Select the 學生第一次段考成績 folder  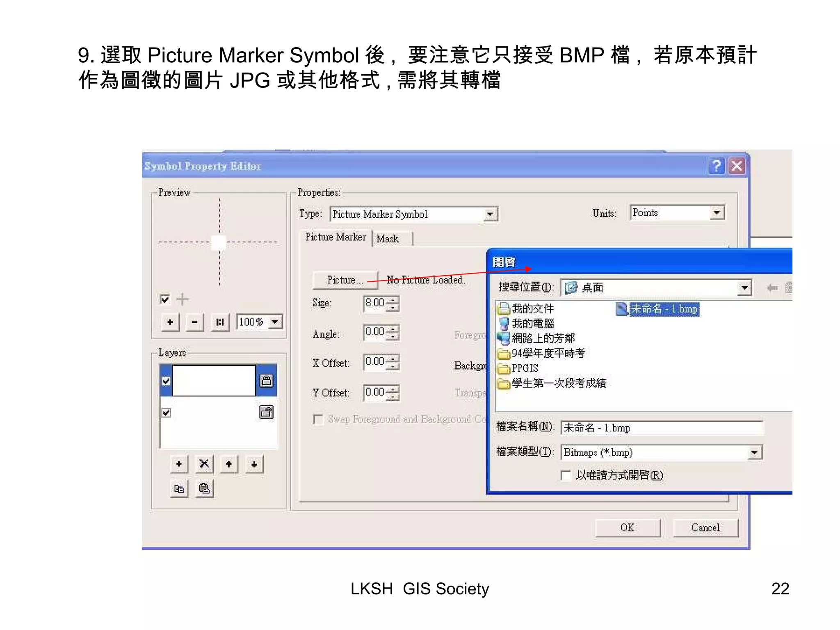click(x=552, y=383)
